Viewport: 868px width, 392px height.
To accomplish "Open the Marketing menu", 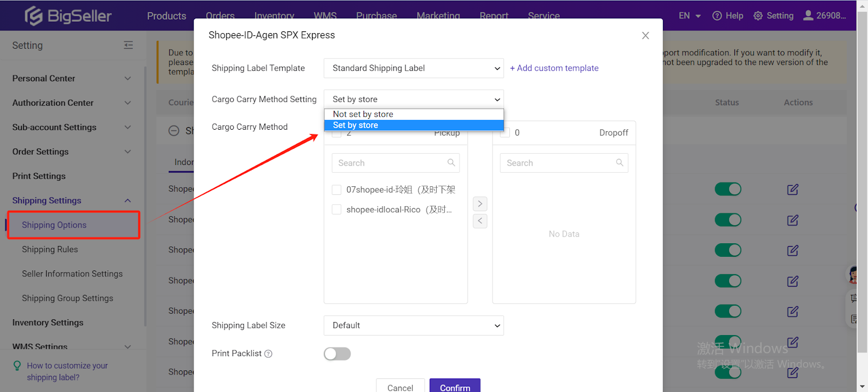I will (x=438, y=16).
